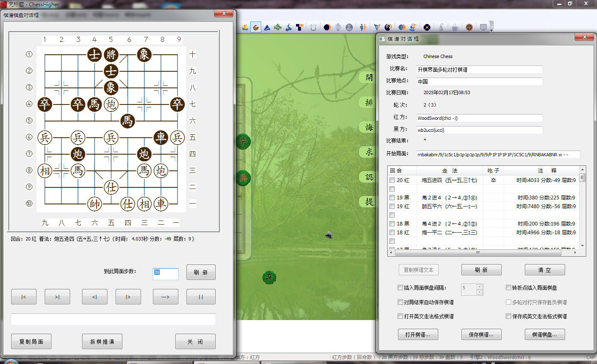Click the 保存棋谱... button
The image size is (597, 364).
[481, 335]
